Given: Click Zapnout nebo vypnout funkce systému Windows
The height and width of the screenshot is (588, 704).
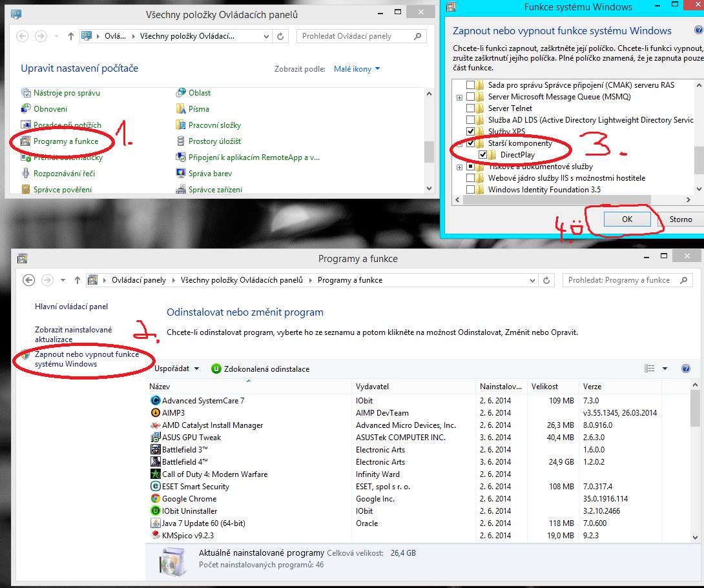Looking at the screenshot, I should point(87,360).
